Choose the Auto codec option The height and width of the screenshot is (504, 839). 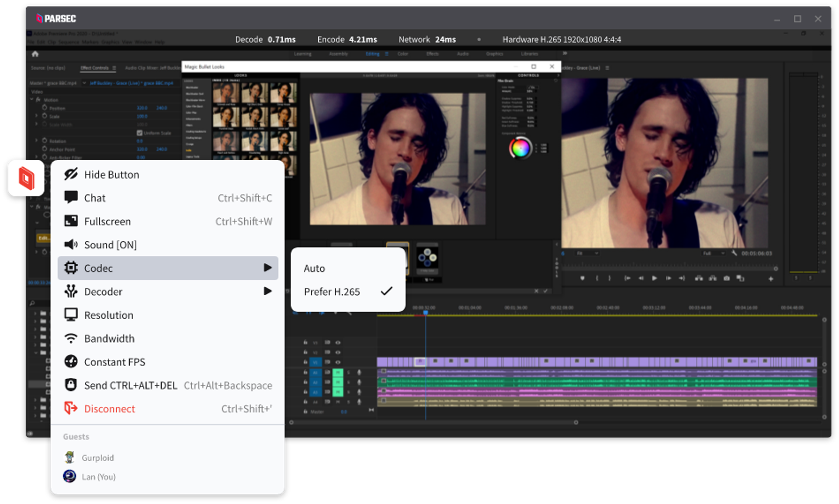(x=348, y=268)
